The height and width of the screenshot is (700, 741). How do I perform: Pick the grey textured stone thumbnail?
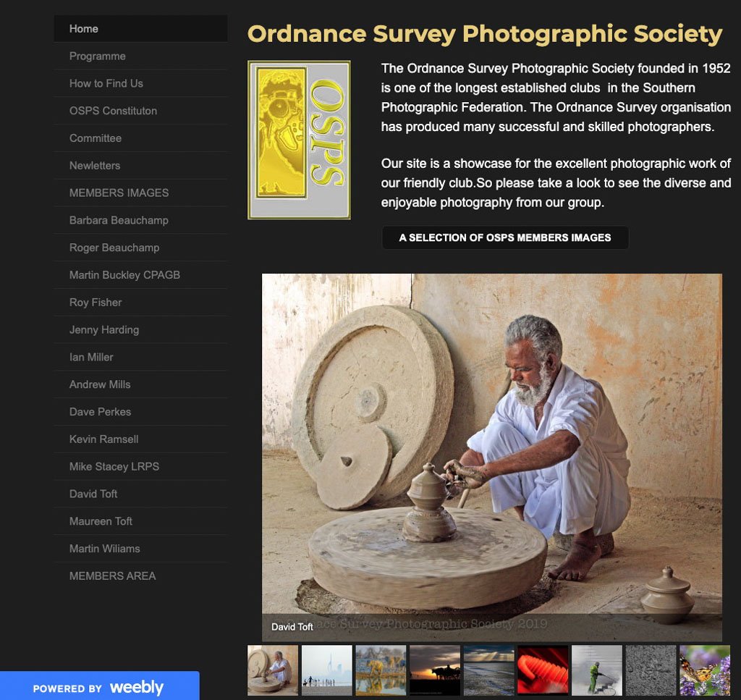click(651, 670)
